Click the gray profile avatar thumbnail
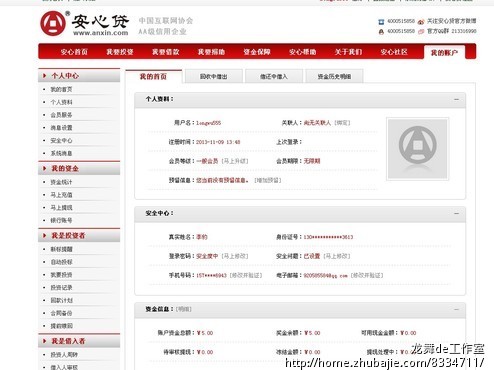 (418, 149)
